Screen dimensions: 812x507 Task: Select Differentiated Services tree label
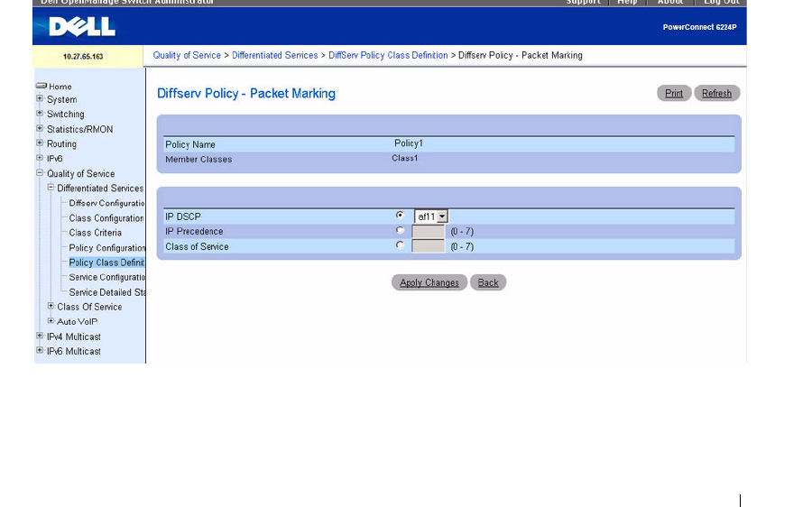100,188
